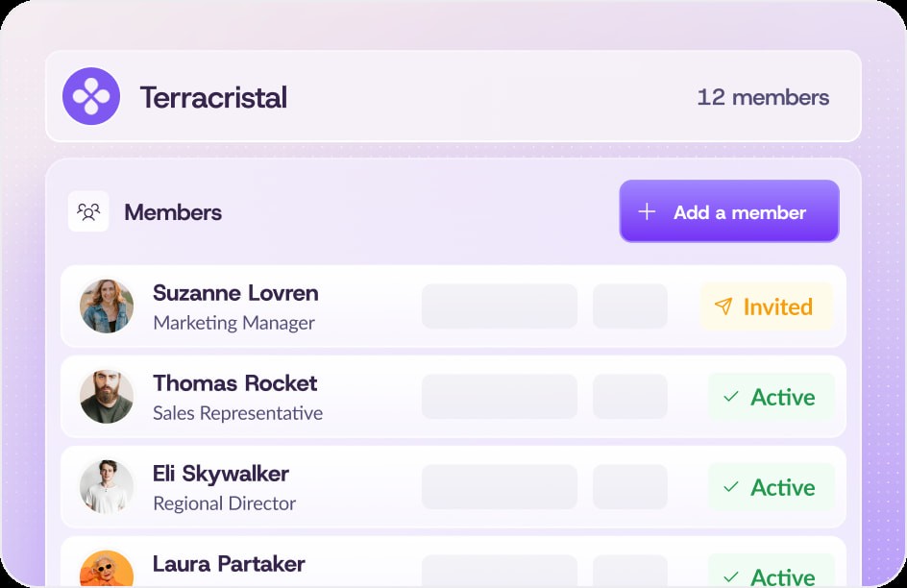Open Eli Skywalker's profile avatar
The image size is (907, 588).
tap(107, 487)
